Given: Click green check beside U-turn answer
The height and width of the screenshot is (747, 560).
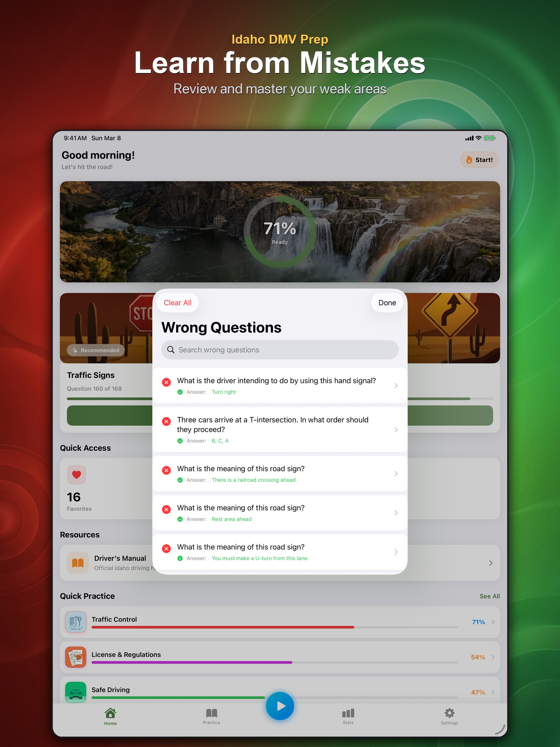Looking at the screenshot, I should pos(180,559).
